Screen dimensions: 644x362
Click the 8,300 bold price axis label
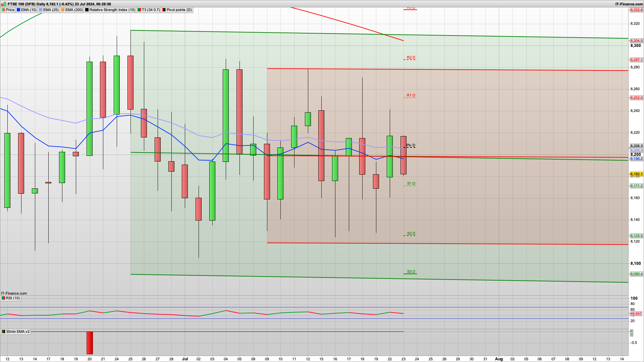(x=636, y=46)
